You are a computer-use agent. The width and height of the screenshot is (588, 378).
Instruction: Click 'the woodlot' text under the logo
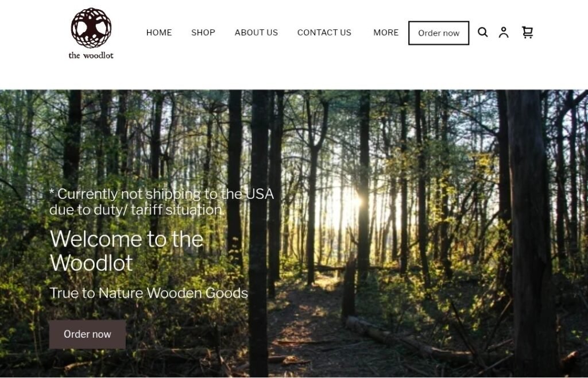point(91,56)
